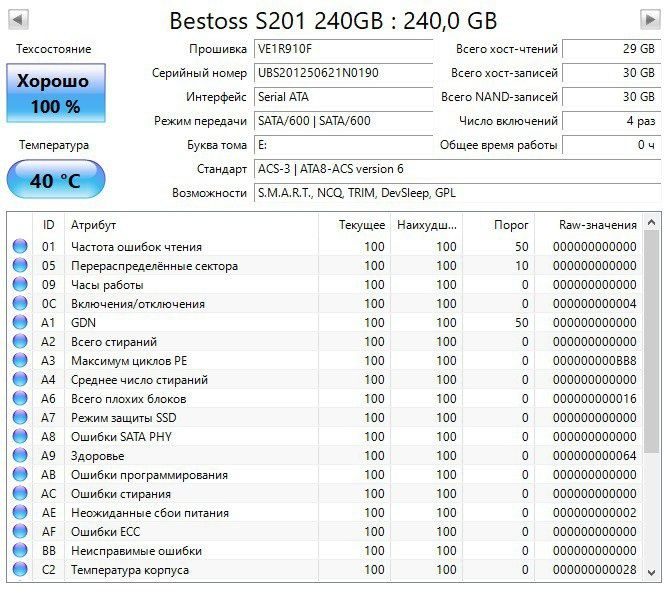Click the volume letter E: field

[343, 145]
